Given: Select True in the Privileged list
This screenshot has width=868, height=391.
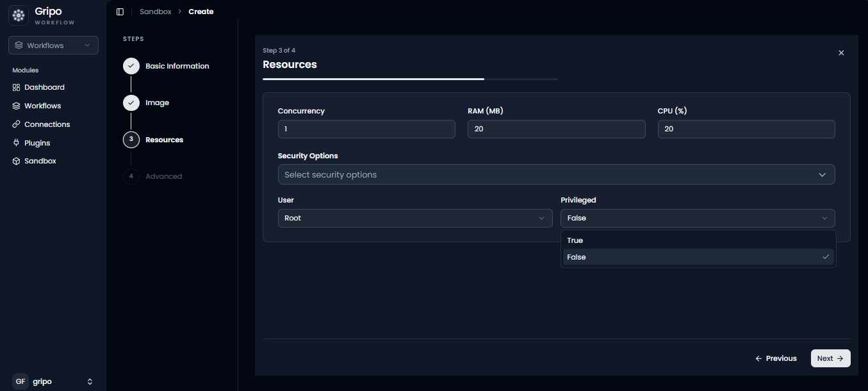Looking at the screenshot, I should (698, 240).
